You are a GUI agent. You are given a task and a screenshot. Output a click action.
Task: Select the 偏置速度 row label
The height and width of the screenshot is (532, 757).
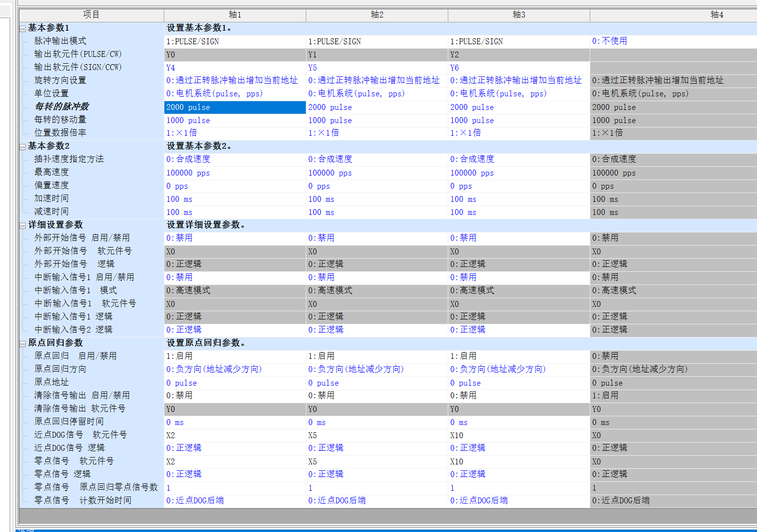pyautogui.click(x=52, y=185)
